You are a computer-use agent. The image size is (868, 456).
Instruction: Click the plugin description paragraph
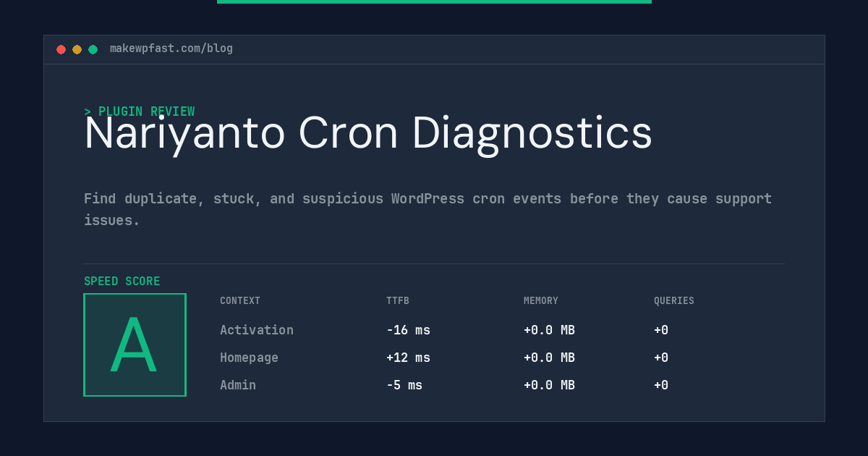[428, 209]
